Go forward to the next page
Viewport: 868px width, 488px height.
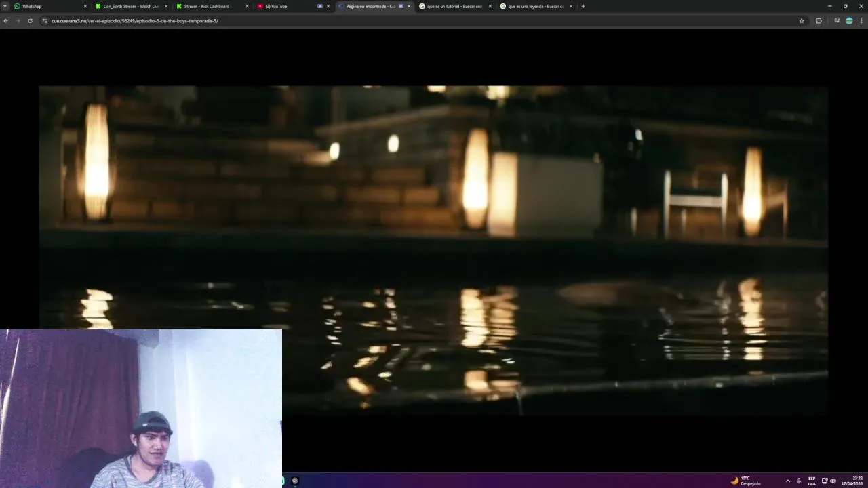(18, 21)
